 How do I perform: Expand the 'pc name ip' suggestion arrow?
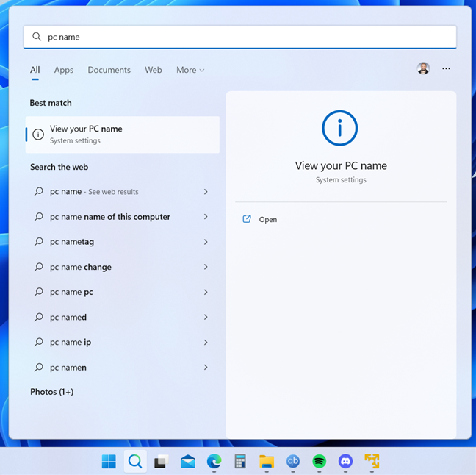[x=206, y=342]
